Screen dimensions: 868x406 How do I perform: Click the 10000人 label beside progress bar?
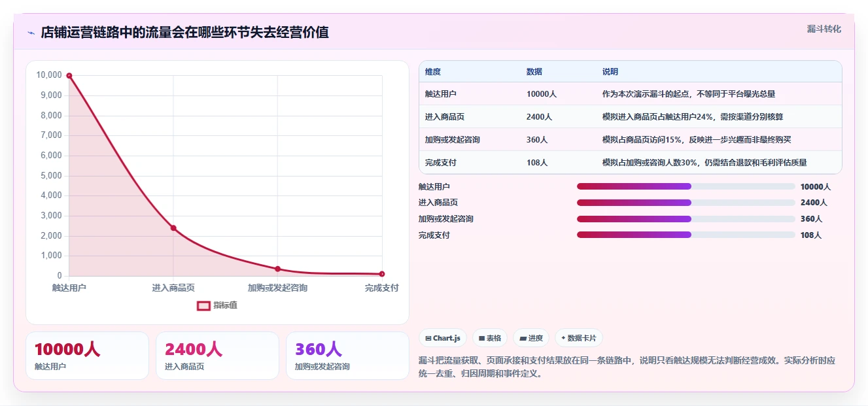coord(816,186)
